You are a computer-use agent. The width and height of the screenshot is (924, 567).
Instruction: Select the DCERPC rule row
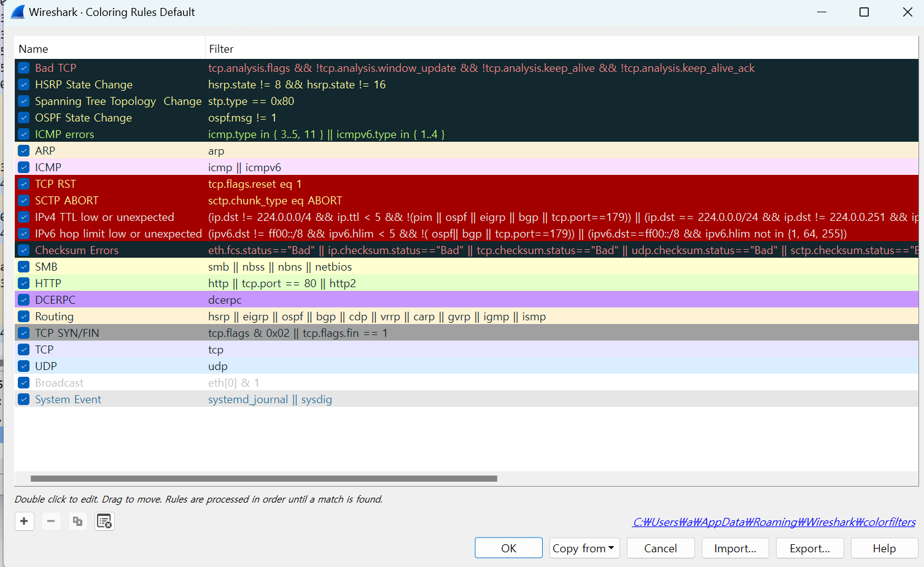point(467,300)
